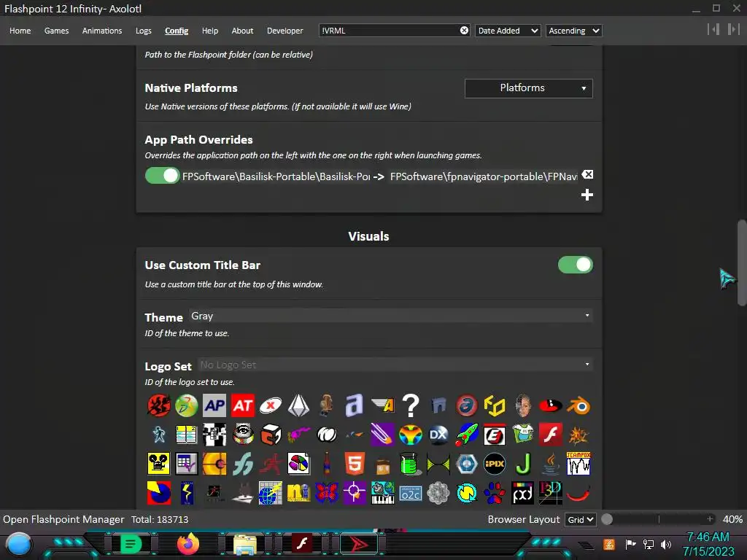Open the network tray icon
The width and height of the screenshot is (747, 560).
click(649, 544)
